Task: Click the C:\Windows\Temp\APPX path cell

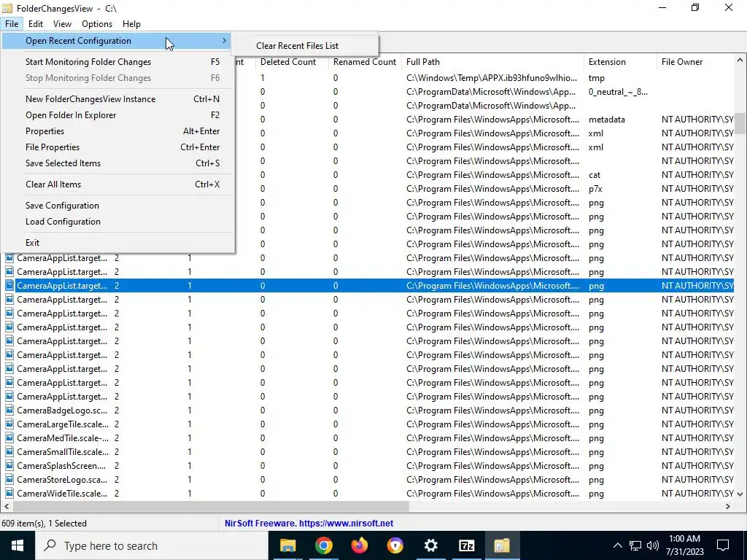Action: tap(492, 78)
